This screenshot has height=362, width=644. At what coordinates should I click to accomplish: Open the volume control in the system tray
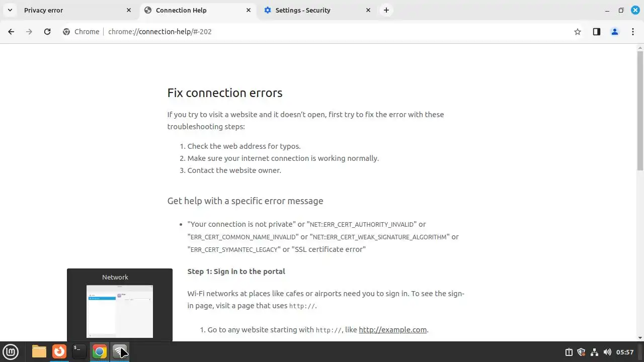click(x=607, y=352)
